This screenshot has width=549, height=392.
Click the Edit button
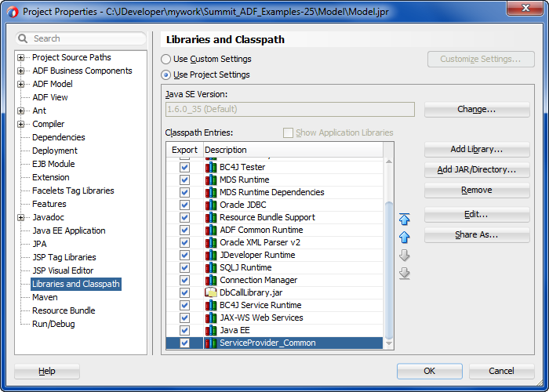point(477,215)
